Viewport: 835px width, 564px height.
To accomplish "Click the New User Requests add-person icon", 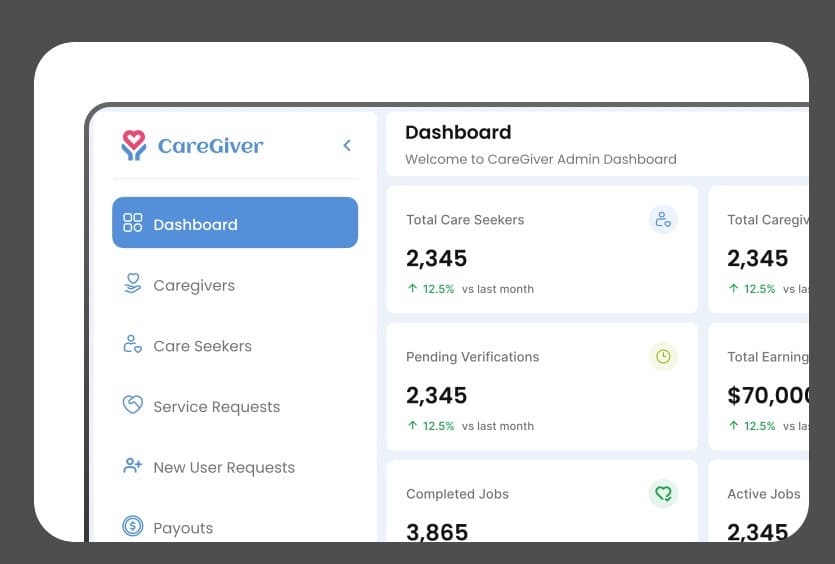I will [x=133, y=465].
